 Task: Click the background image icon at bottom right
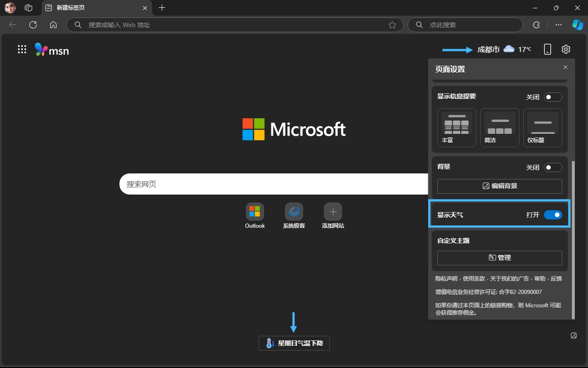574,335
